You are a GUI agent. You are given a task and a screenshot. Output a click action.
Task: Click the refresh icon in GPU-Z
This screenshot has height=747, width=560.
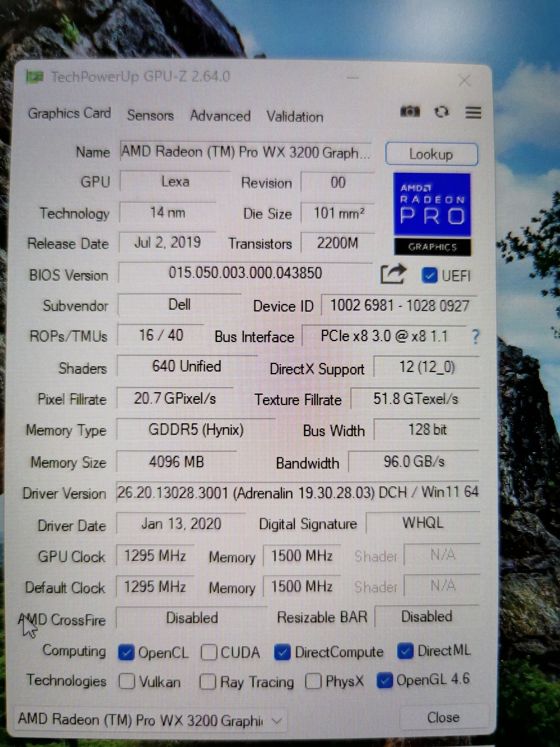(x=441, y=112)
